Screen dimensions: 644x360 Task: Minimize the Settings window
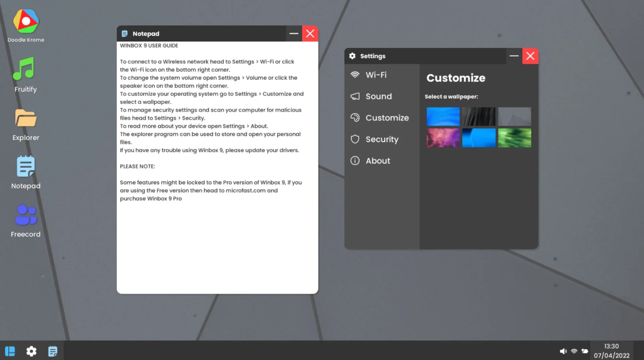coord(514,56)
